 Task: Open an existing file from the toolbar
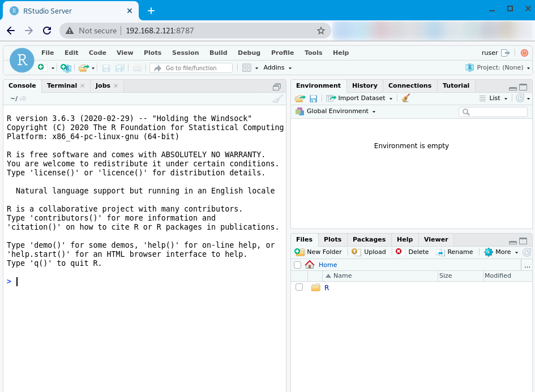pos(84,67)
